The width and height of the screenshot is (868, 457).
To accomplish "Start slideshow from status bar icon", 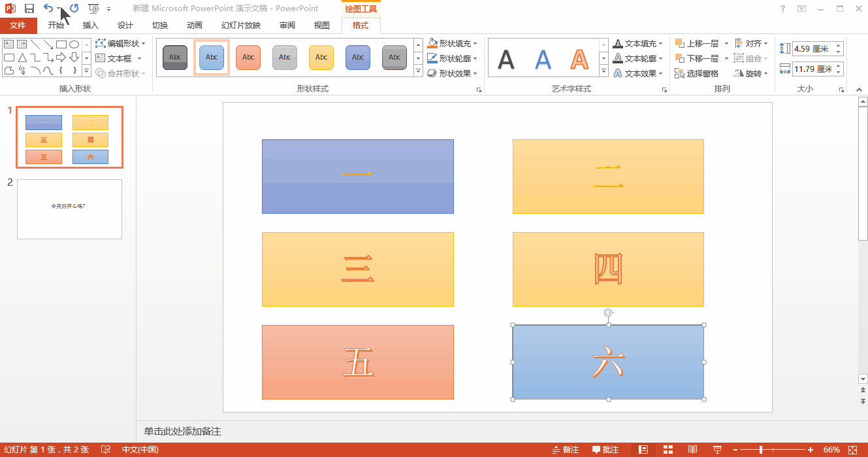I will (x=717, y=450).
